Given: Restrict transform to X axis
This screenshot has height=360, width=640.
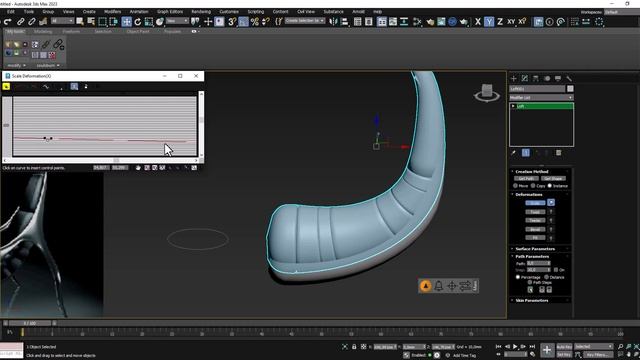Looking at the screenshot, I should click(478, 22).
